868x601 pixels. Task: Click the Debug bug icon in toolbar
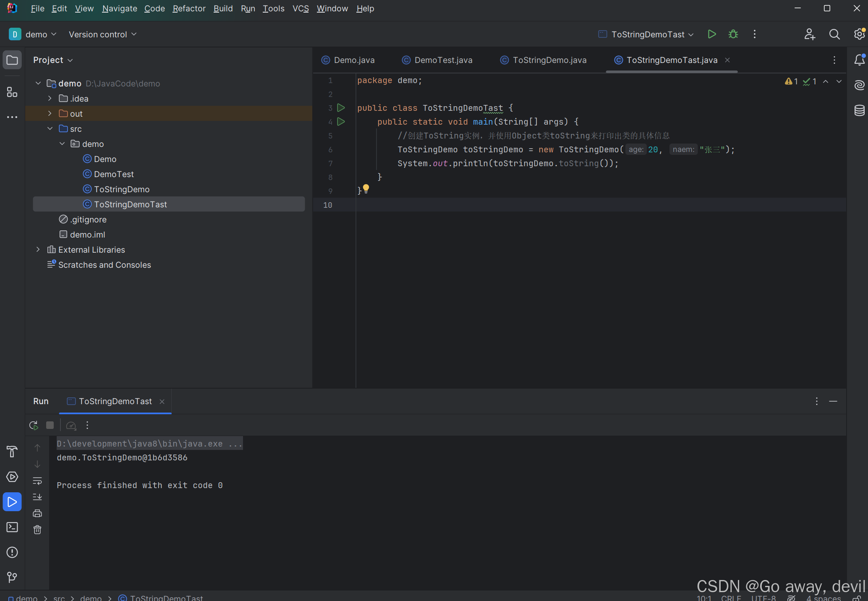(733, 34)
